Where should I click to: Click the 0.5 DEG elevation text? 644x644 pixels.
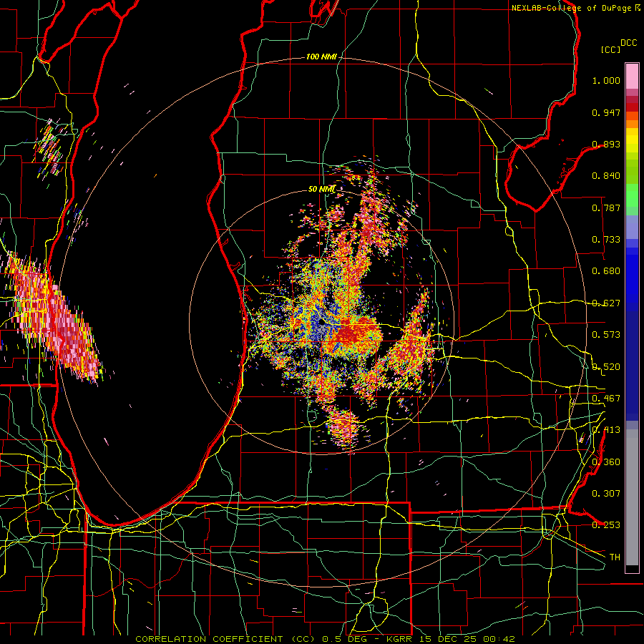coord(343,639)
